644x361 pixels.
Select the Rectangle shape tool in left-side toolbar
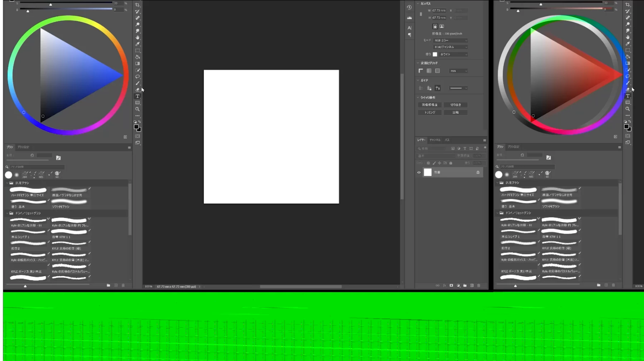coord(137,103)
